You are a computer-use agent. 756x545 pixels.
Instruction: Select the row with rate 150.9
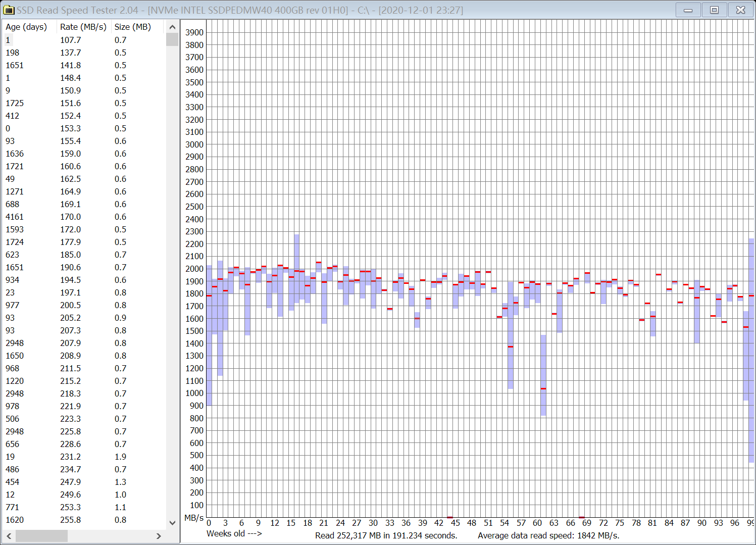(84, 90)
